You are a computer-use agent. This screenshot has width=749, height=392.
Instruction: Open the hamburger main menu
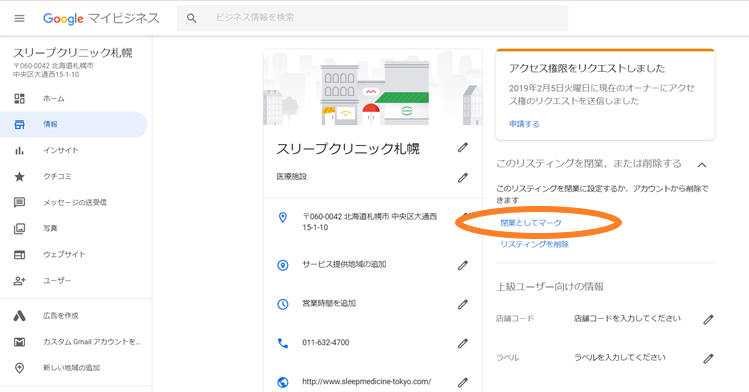[19, 19]
